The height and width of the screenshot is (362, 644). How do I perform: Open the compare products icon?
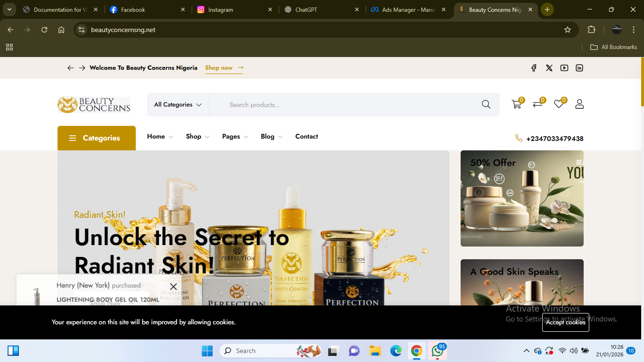coord(537,104)
